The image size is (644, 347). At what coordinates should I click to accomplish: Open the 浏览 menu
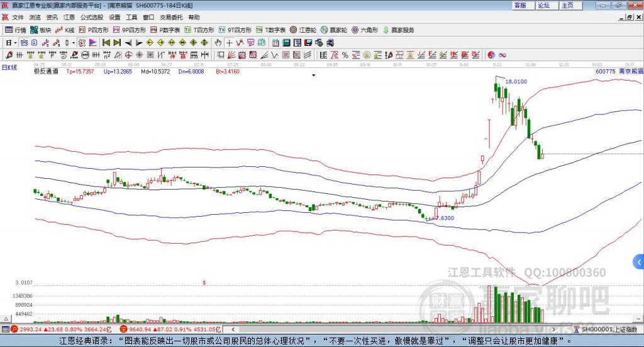[35, 17]
